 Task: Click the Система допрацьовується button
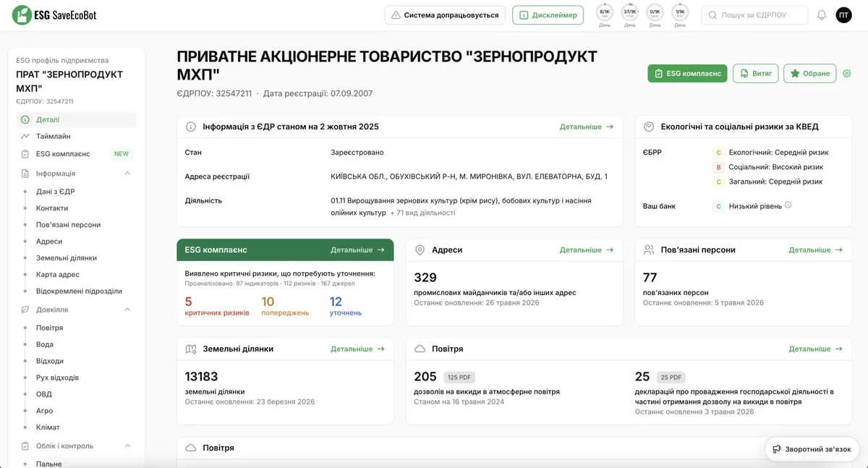[444, 15]
